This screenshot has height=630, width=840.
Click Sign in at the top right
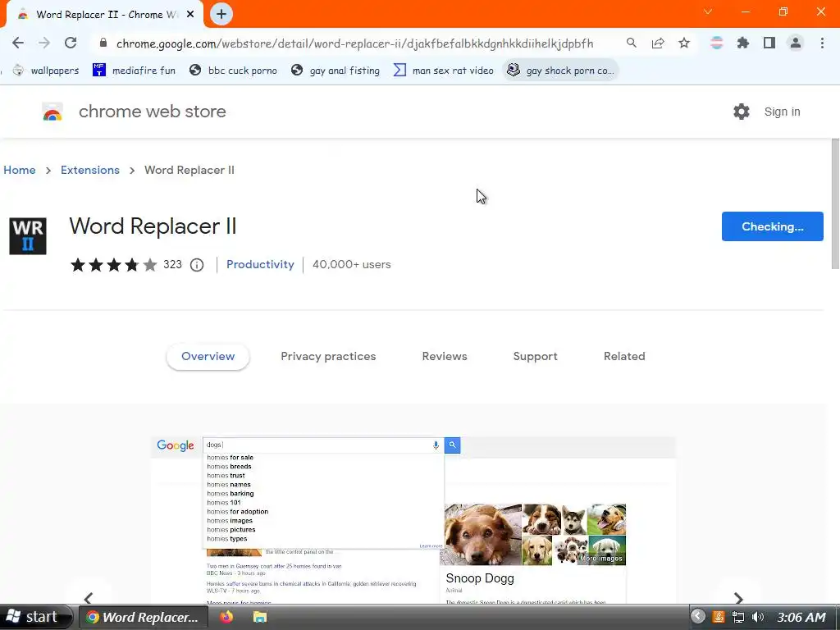click(782, 112)
